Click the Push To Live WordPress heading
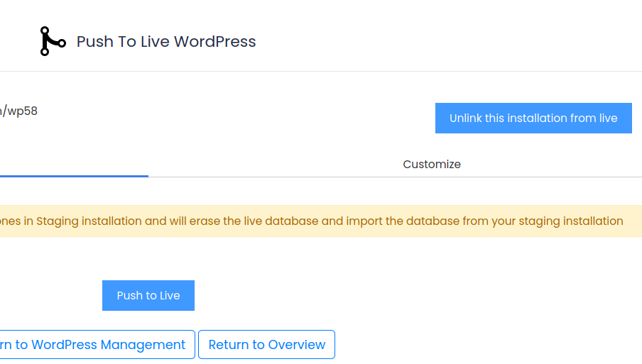Image resolution: width=642 pixels, height=364 pixels. coord(166,42)
